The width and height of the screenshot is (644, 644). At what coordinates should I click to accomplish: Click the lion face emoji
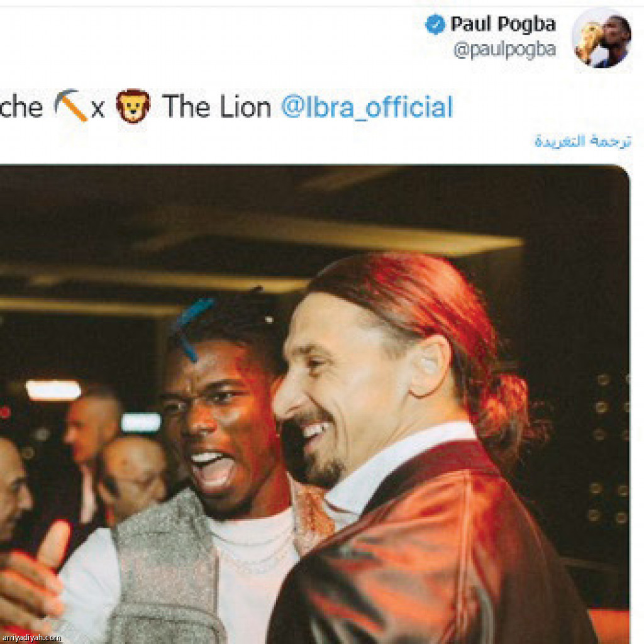(x=133, y=106)
